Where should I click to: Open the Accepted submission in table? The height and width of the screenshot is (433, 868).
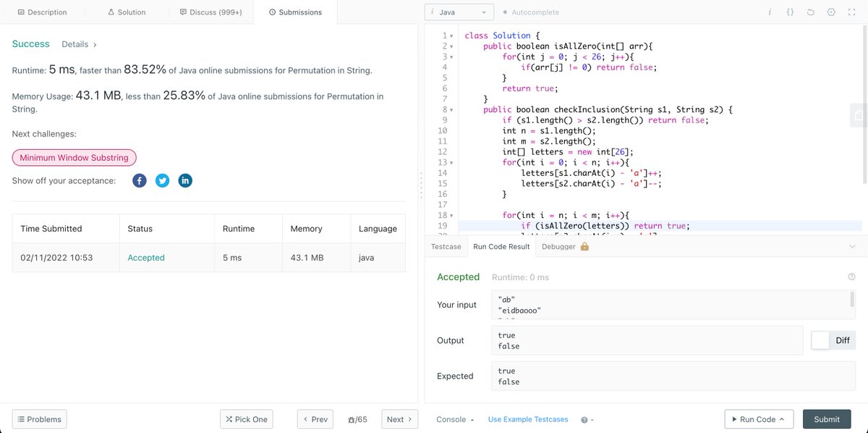coord(146,258)
